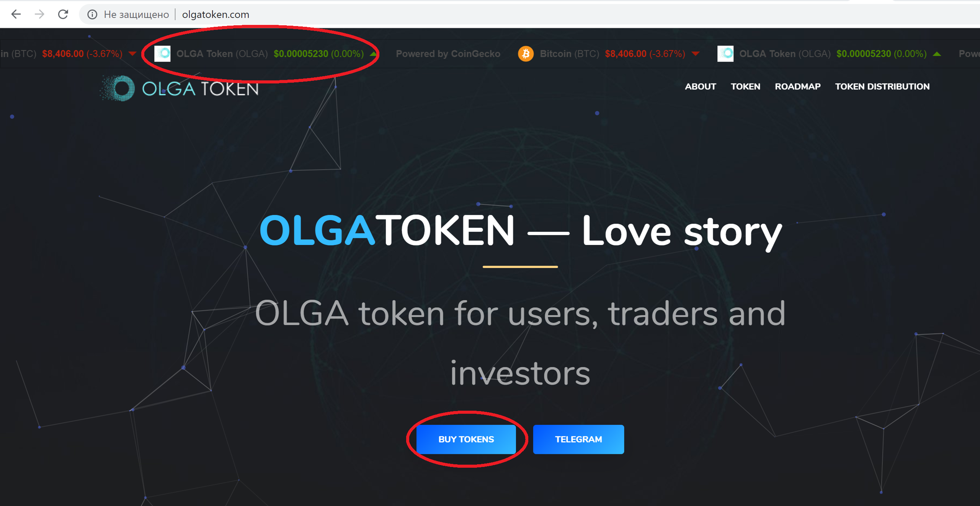
Task: Click the browser back arrow
Action: [16, 15]
